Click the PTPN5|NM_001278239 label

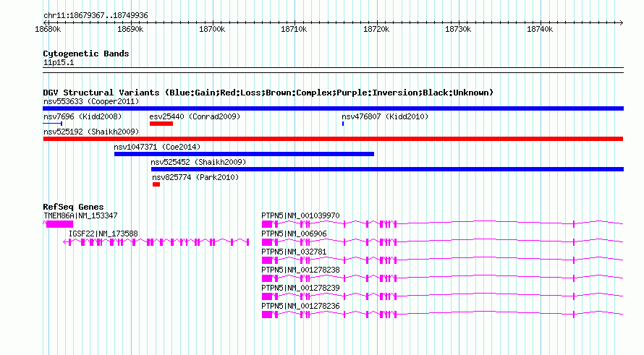tap(300, 288)
